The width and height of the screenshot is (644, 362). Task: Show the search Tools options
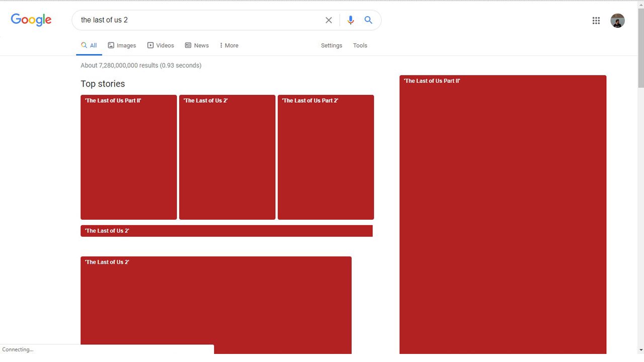360,45
